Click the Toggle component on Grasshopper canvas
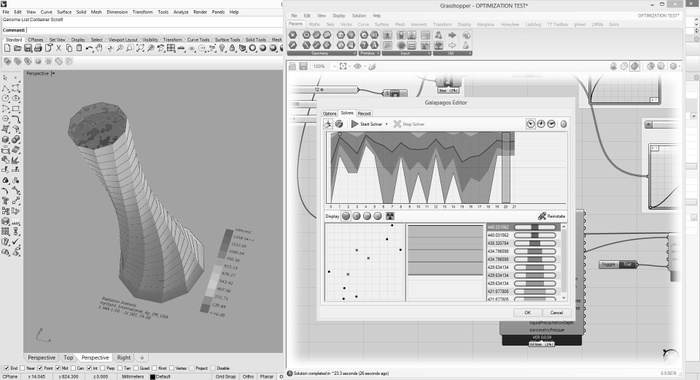The height and width of the screenshot is (380, 700). click(x=618, y=264)
